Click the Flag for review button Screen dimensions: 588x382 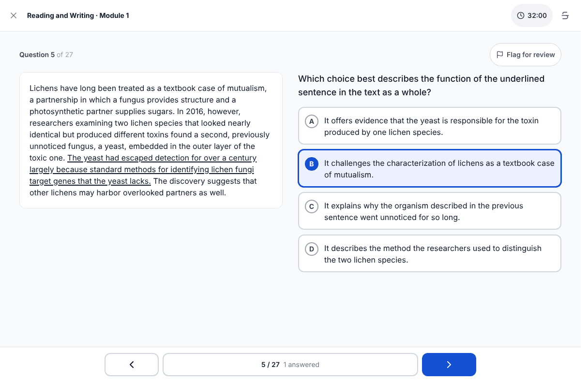tap(526, 55)
